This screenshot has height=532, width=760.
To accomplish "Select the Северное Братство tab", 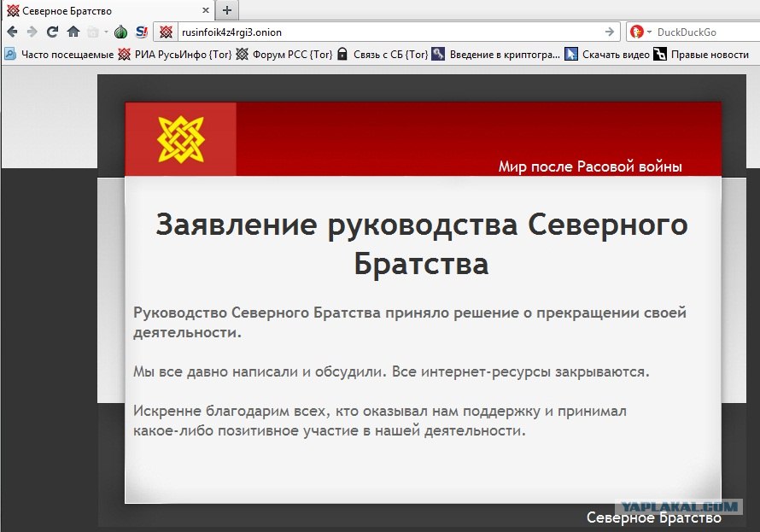I will click(x=102, y=10).
